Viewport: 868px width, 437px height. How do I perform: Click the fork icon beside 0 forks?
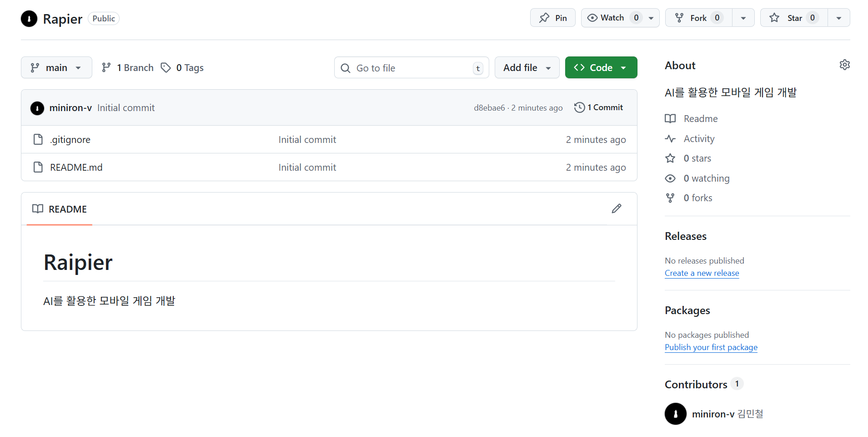click(670, 198)
